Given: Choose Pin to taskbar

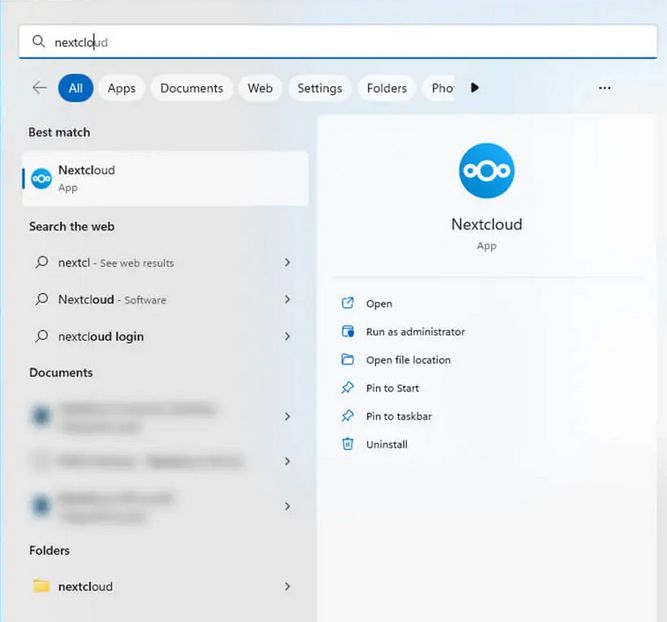Looking at the screenshot, I should click(x=399, y=416).
